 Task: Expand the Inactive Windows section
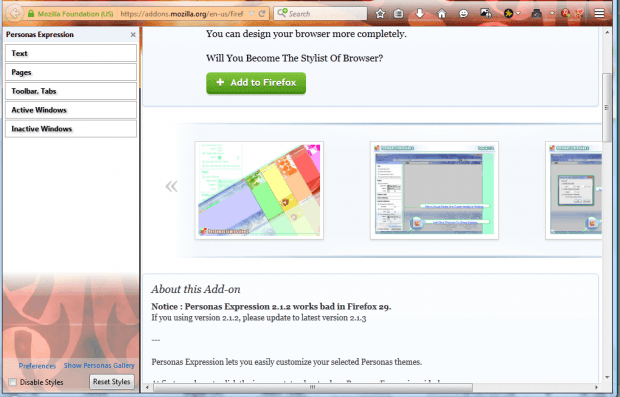point(71,129)
